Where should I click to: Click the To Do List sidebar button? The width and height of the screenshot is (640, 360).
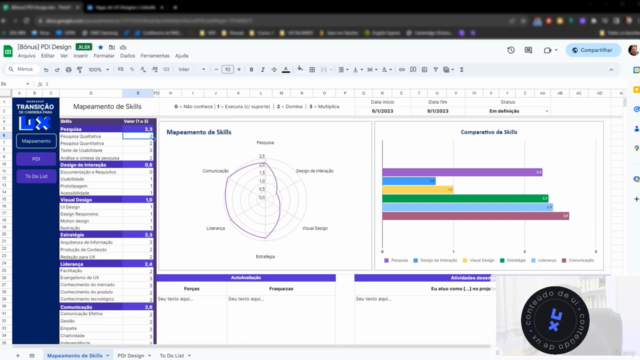point(36,176)
